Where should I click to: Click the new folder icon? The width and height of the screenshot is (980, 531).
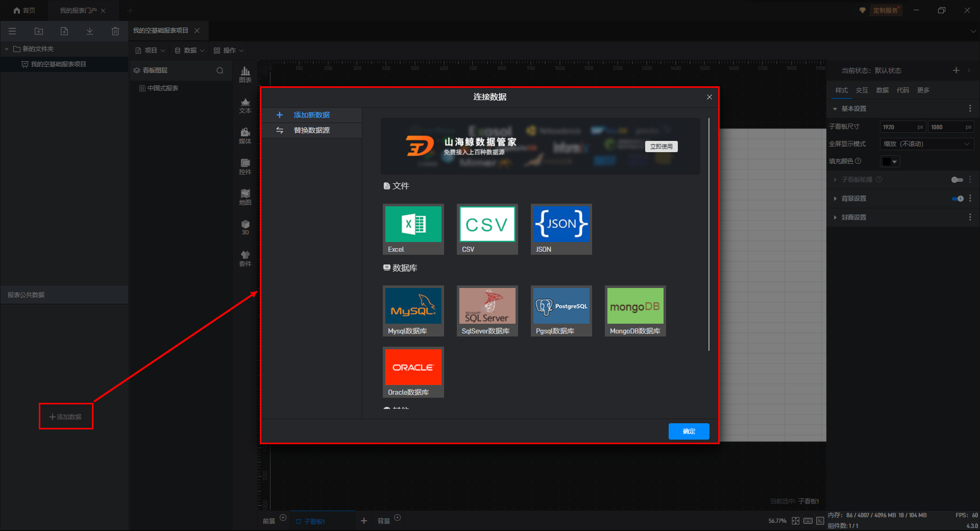coord(39,31)
